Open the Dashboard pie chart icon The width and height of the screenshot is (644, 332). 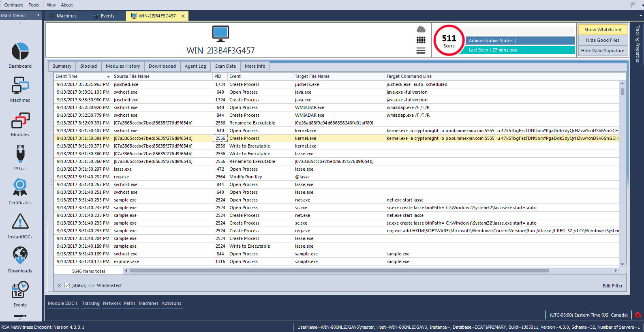(20, 52)
